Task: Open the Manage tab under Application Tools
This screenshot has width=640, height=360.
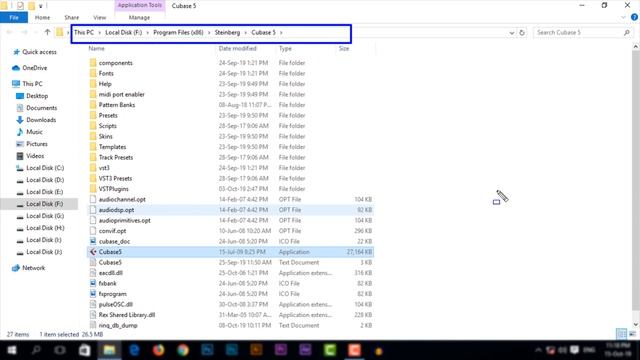Action: pyautogui.click(x=139, y=18)
